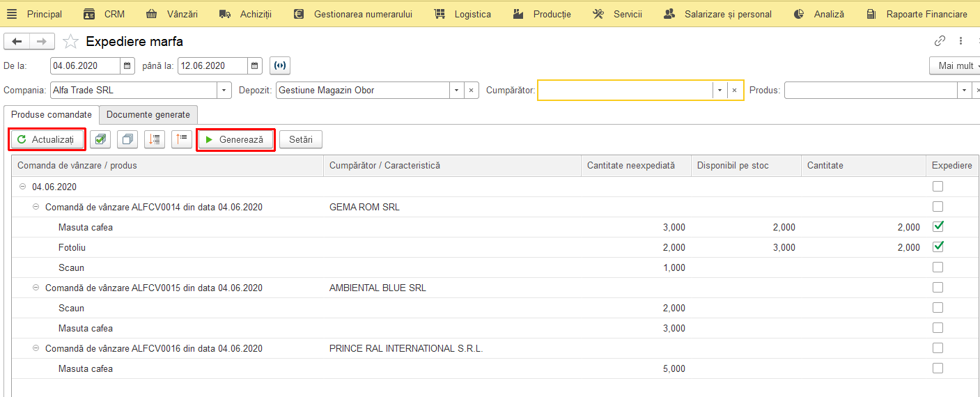Switch to Documente generate tab
The height and width of the screenshot is (397, 980).
pos(148,115)
